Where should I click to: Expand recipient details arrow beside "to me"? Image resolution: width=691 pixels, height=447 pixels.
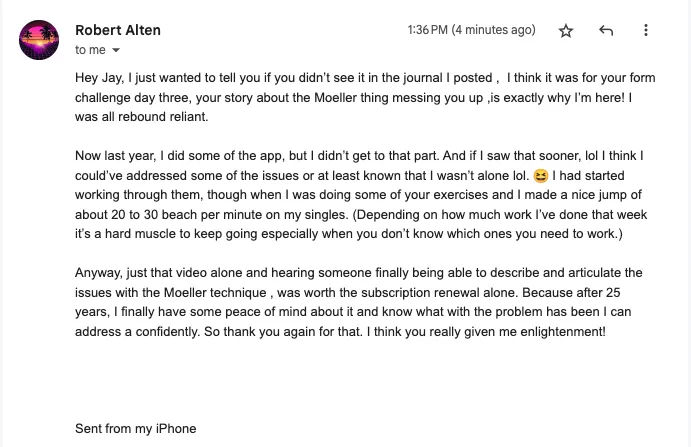[116, 50]
